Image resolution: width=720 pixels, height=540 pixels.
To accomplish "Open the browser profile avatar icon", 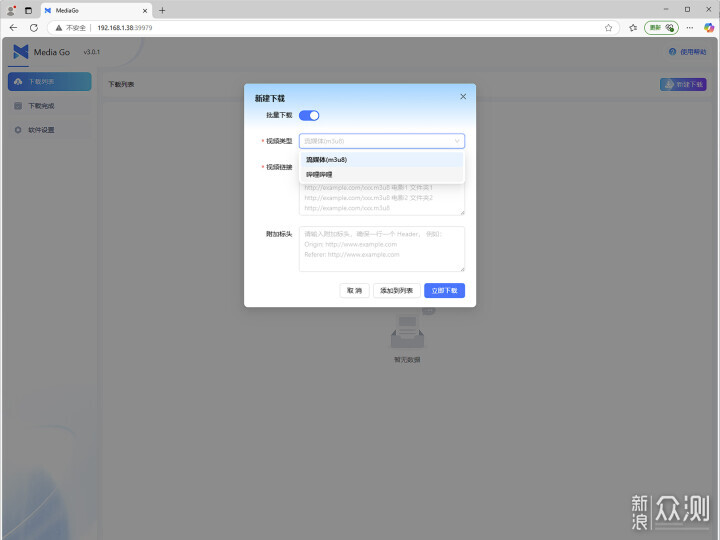I will 11,10.
